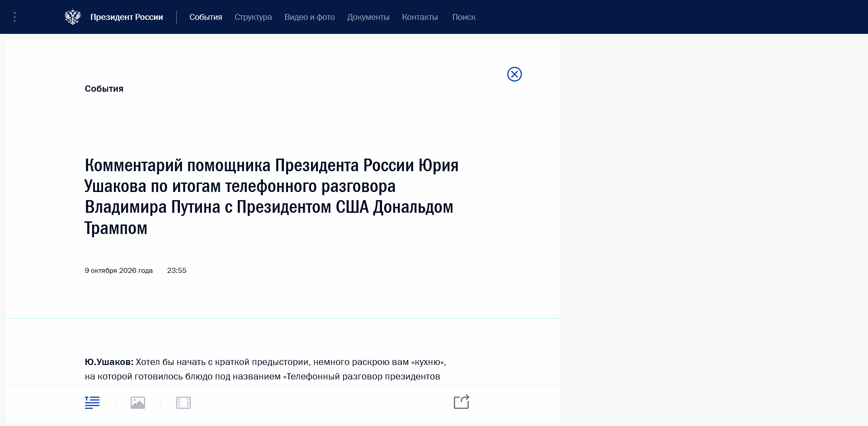Share the article via the share icon
Image resolution: width=868 pixels, height=426 pixels.
click(x=462, y=402)
